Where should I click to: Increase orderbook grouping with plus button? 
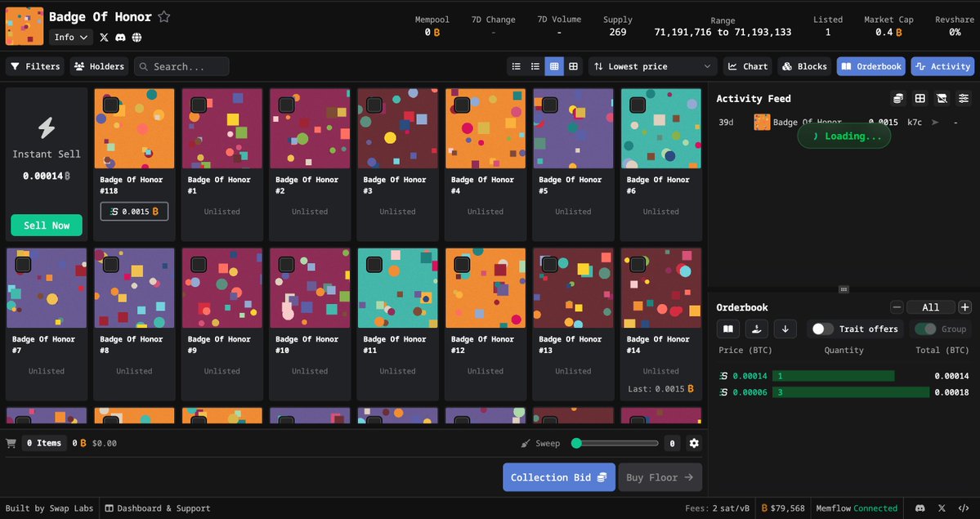tap(965, 307)
